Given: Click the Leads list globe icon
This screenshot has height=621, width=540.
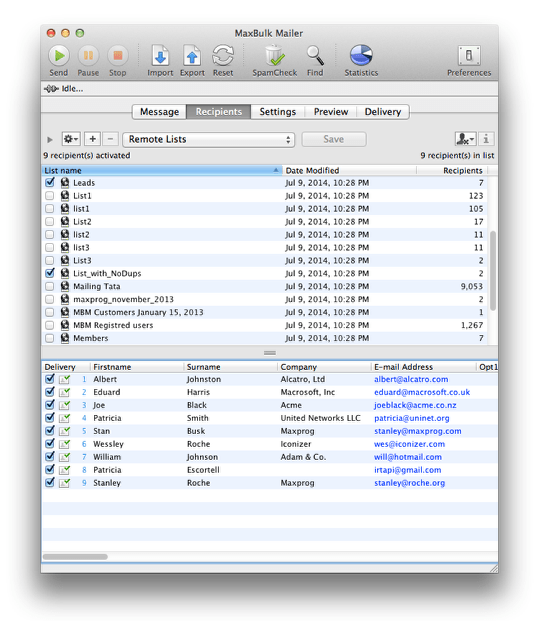Looking at the screenshot, I should coord(65,183).
